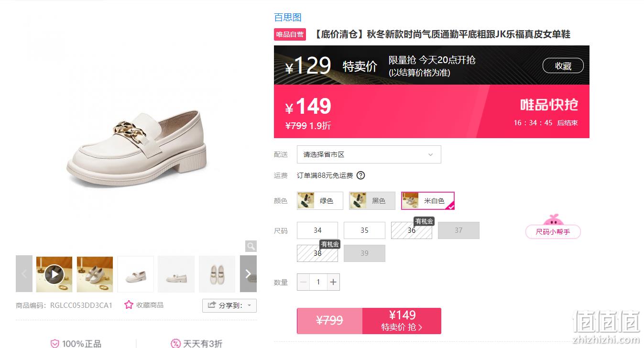Decrease quantity with minus button

[304, 282]
